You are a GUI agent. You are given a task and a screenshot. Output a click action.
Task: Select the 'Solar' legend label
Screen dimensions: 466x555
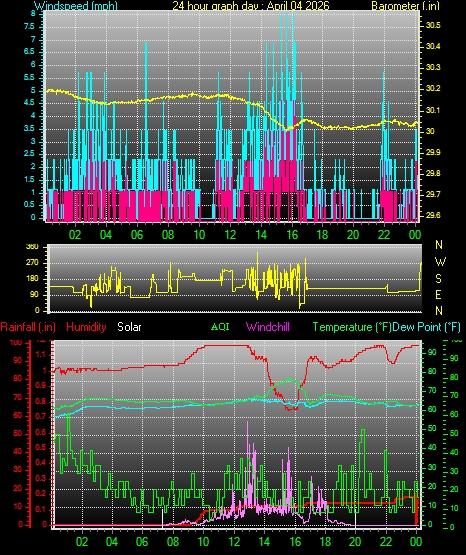pos(129,327)
